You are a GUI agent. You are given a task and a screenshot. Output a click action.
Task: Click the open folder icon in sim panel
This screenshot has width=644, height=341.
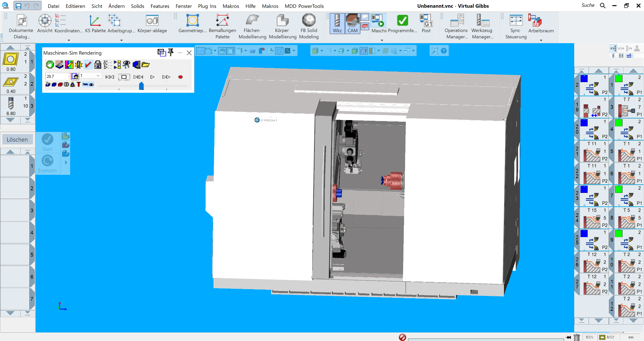(x=146, y=65)
